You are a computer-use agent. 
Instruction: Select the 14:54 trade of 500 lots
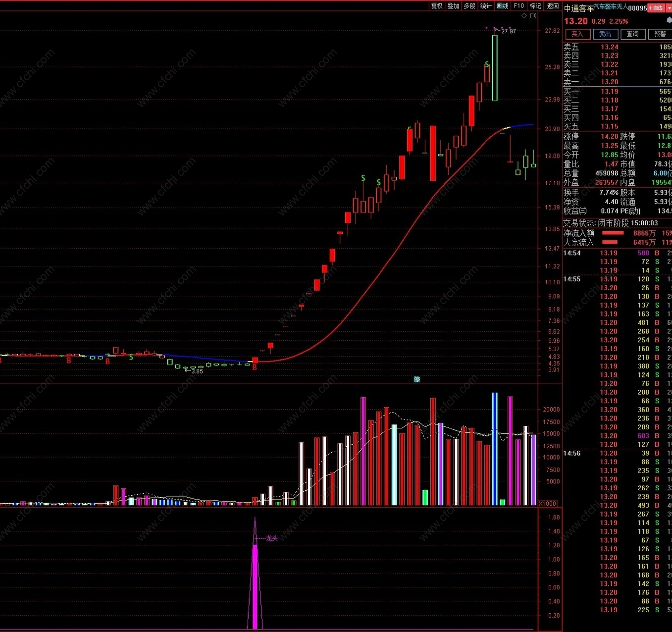pyautogui.click(x=618, y=253)
